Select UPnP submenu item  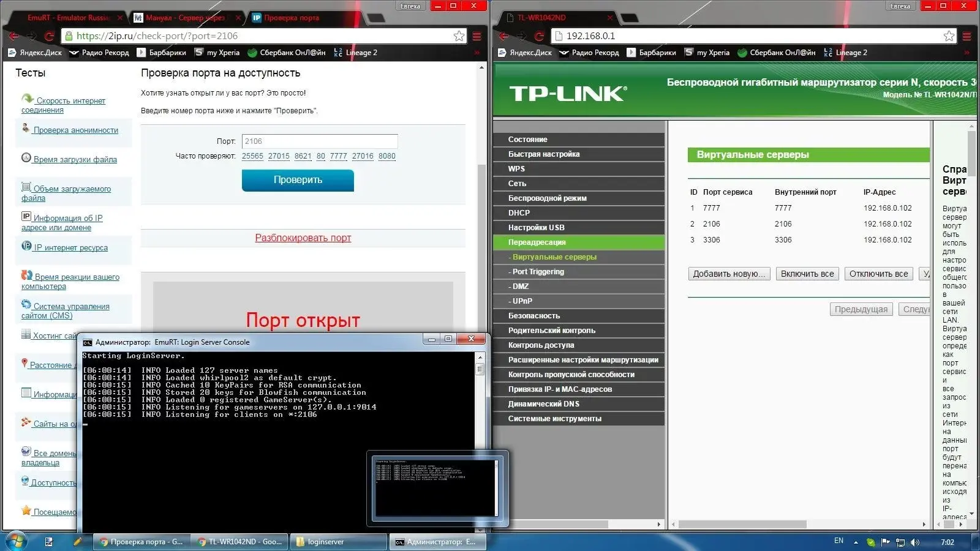pyautogui.click(x=579, y=301)
